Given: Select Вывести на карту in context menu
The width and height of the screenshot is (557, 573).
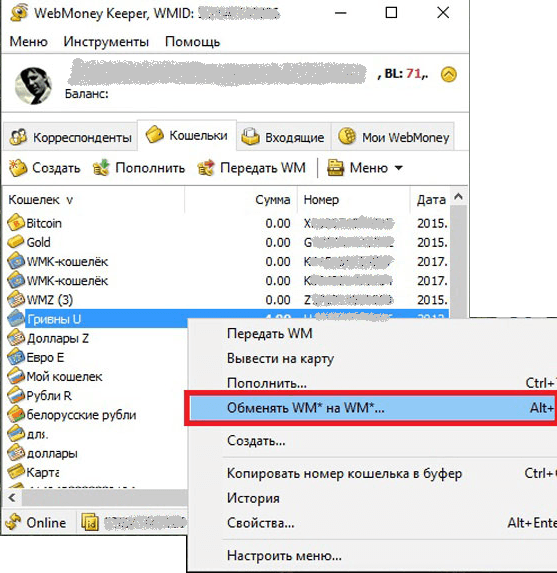Looking at the screenshot, I should coord(280,358).
